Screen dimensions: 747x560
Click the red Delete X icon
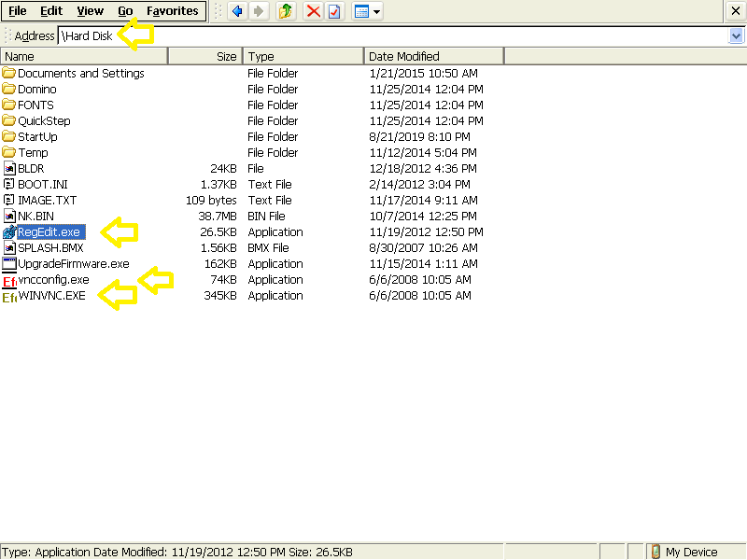click(x=313, y=11)
